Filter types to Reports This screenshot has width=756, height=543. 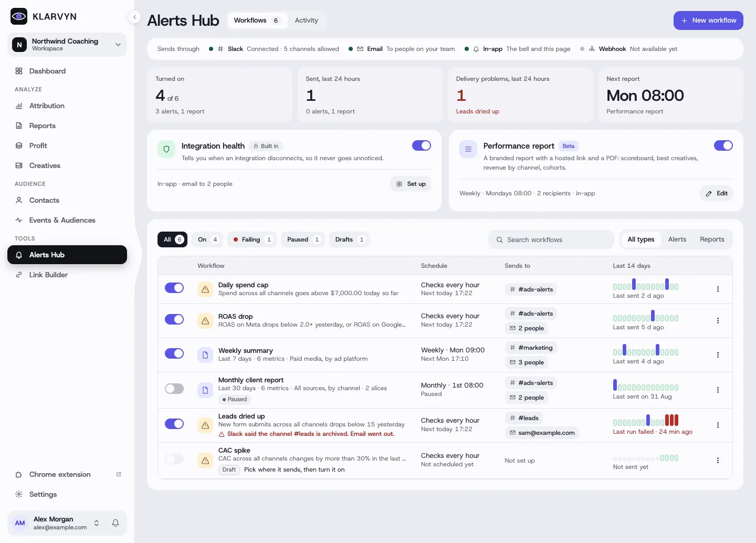712,239
